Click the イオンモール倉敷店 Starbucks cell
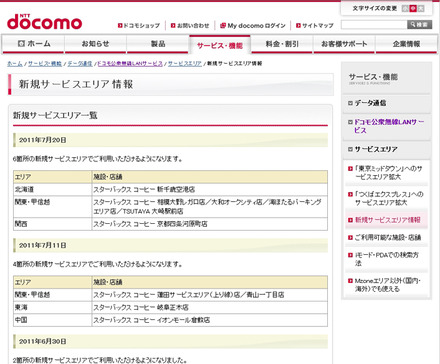 point(209,320)
